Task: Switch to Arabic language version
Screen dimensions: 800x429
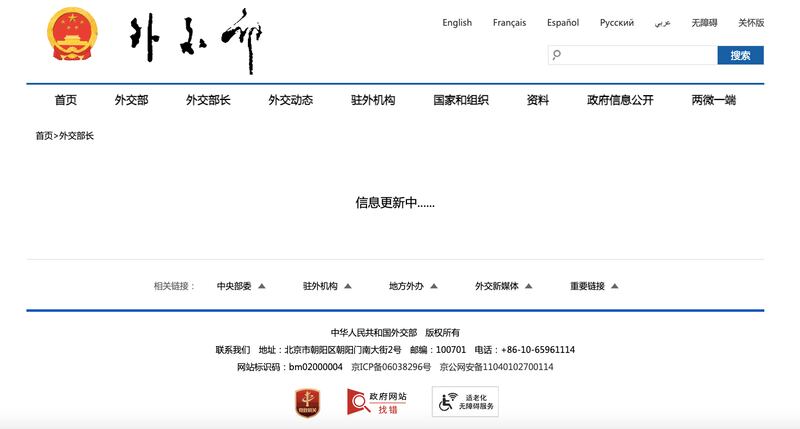Action: click(662, 23)
